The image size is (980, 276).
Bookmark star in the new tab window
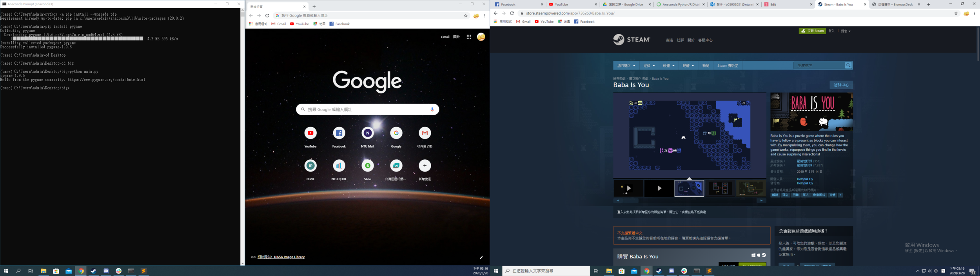click(x=466, y=16)
